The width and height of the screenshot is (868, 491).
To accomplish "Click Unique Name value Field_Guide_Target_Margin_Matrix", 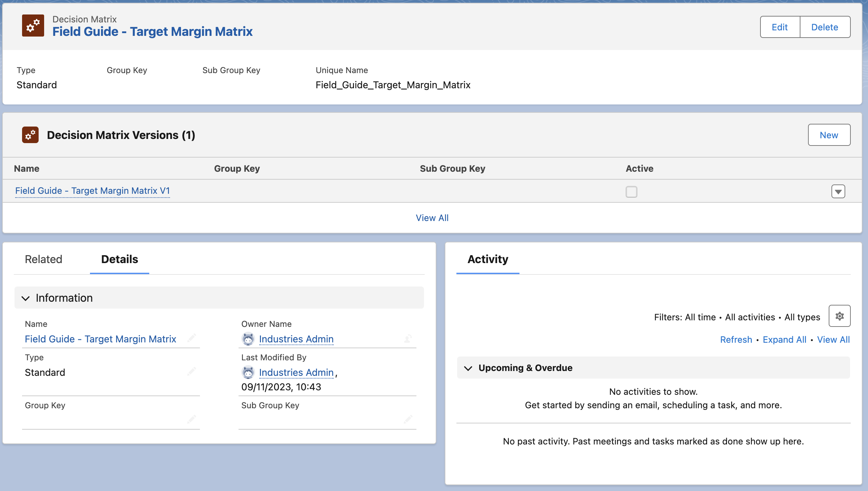I will pyautogui.click(x=393, y=85).
